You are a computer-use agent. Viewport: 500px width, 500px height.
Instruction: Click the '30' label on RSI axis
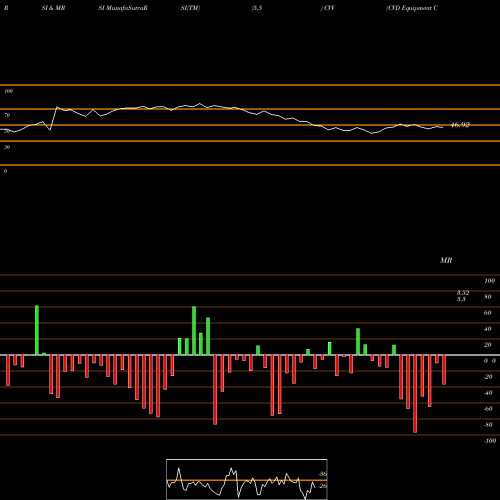pyautogui.click(x=7, y=147)
